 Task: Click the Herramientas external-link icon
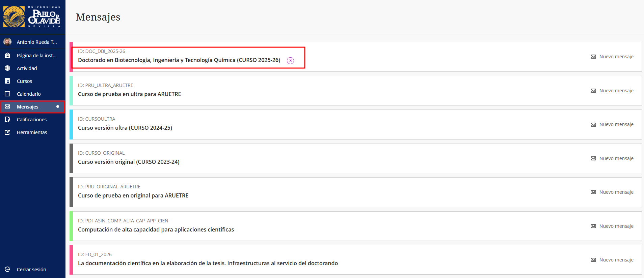click(7, 132)
